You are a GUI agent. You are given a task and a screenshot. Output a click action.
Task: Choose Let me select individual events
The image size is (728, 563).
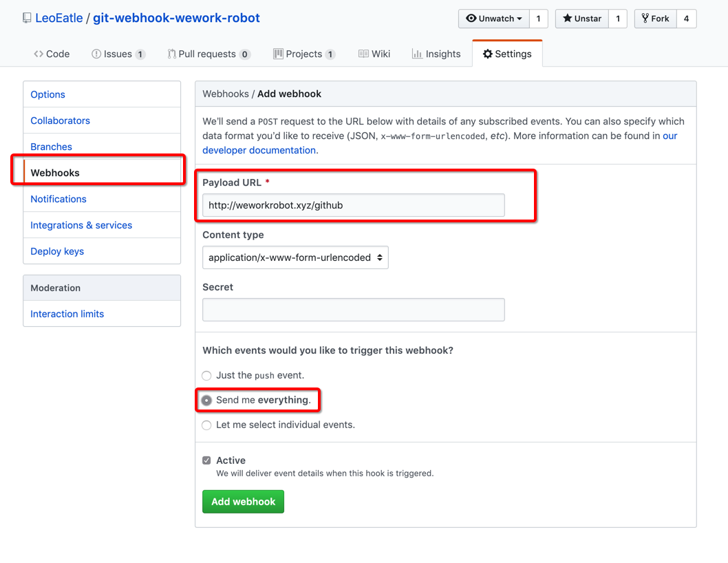[206, 425]
